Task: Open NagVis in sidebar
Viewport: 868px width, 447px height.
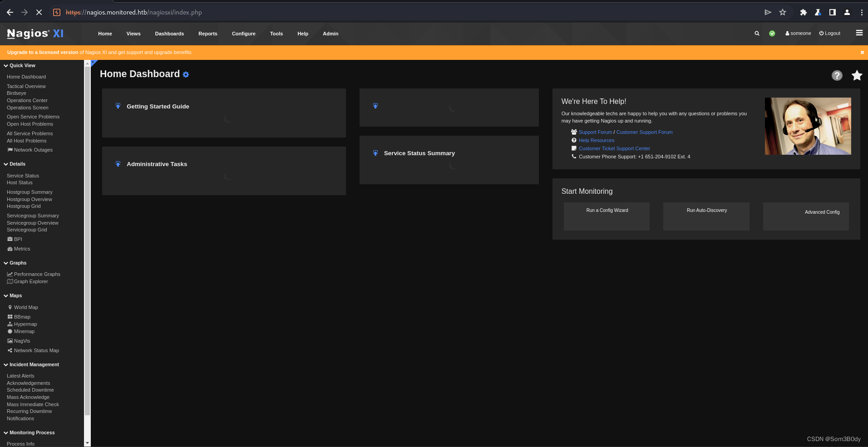Action: point(19,341)
